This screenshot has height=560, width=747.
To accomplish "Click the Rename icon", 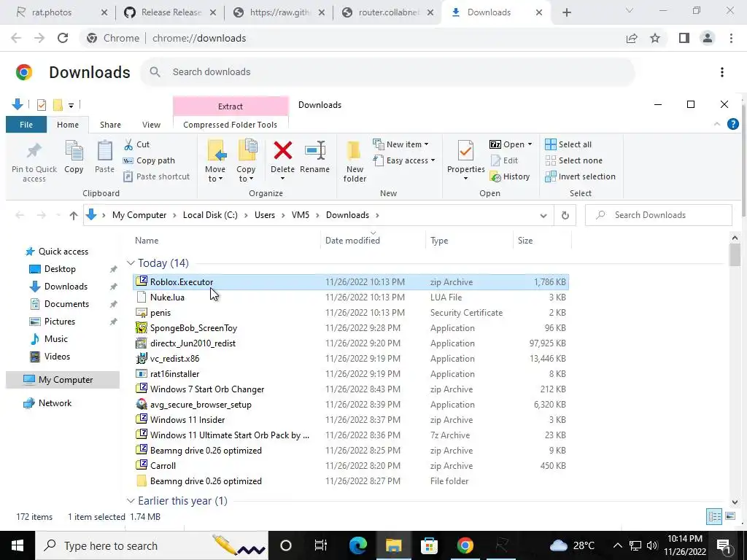I will [315, 150].
